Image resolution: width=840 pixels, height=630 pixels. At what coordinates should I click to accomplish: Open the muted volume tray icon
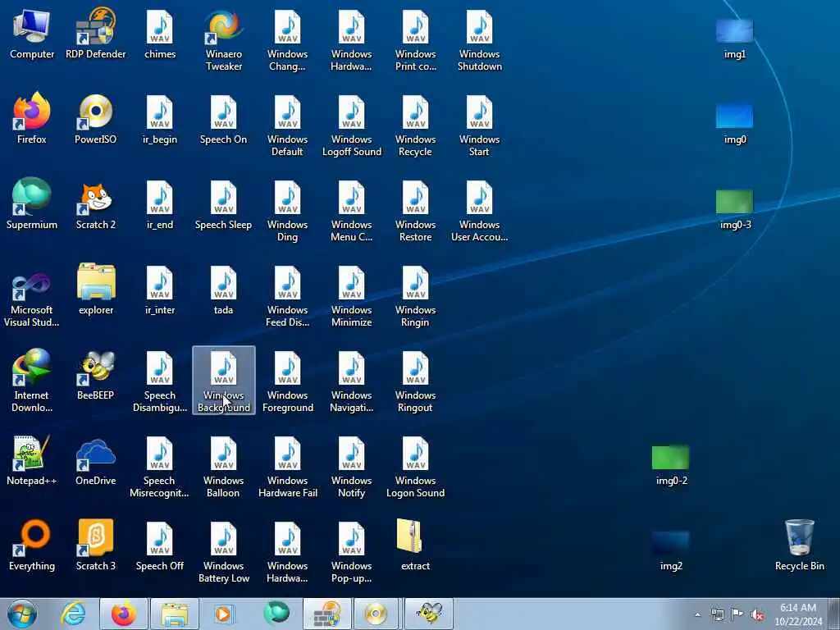pyautogui.click(x=757, y=614)
